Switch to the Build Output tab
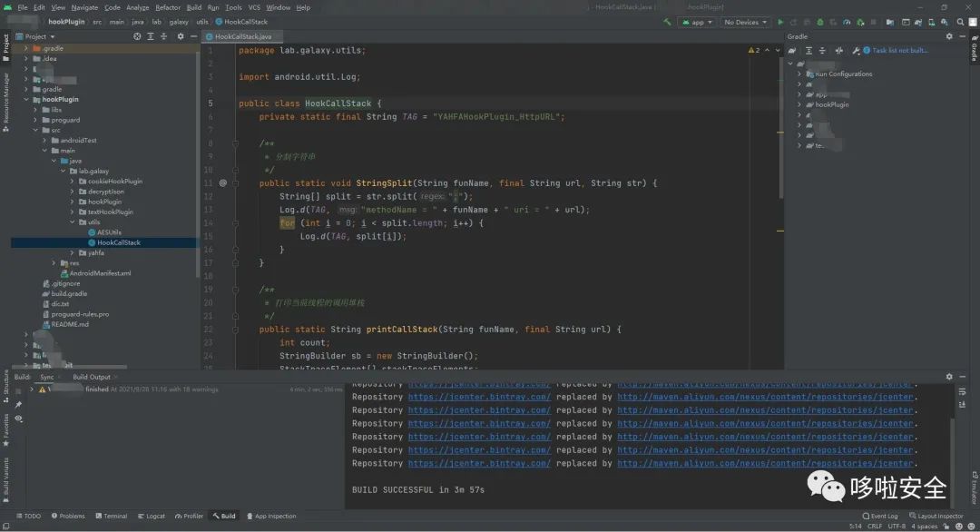The height and width of the screenshot is (532, 980). (x=92, y=377)
